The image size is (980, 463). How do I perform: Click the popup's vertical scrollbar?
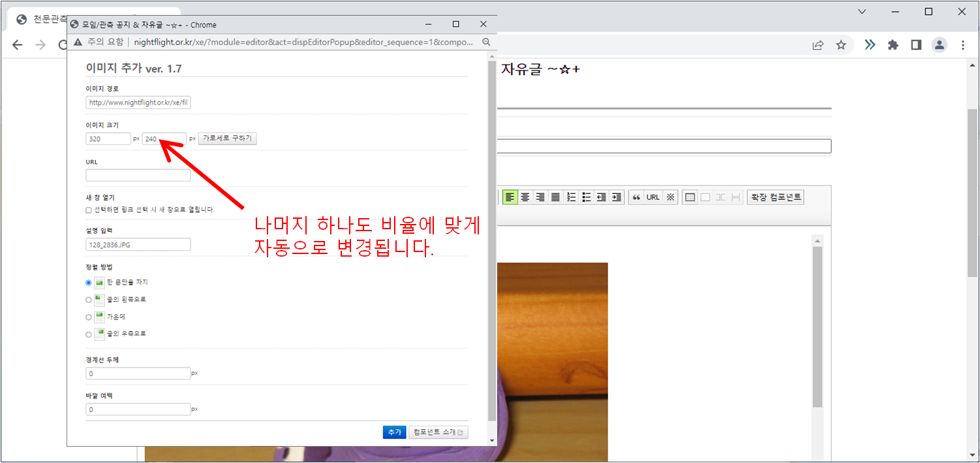click(x=491, y=242)
